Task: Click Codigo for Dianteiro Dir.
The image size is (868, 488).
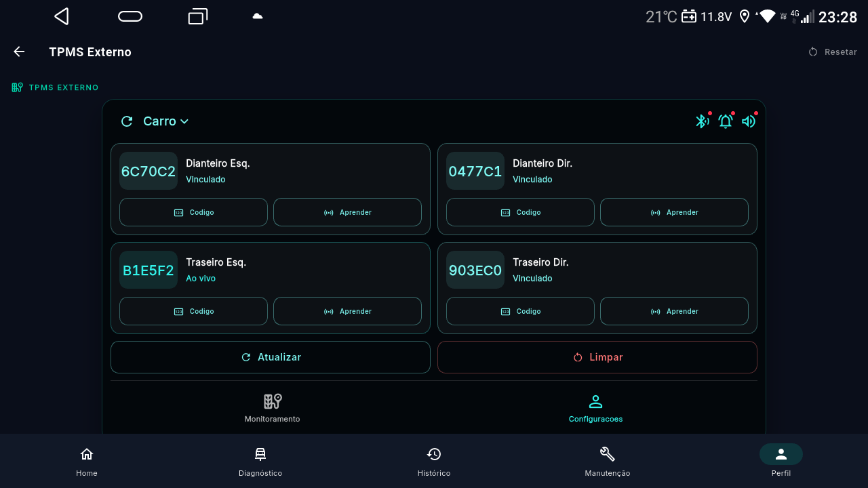Action: 520,212
